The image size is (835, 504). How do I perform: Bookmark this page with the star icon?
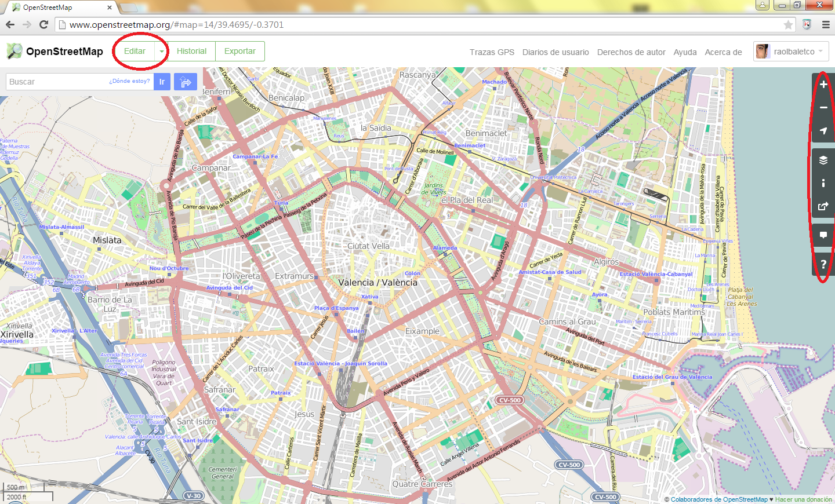click(x=788, y=24)
